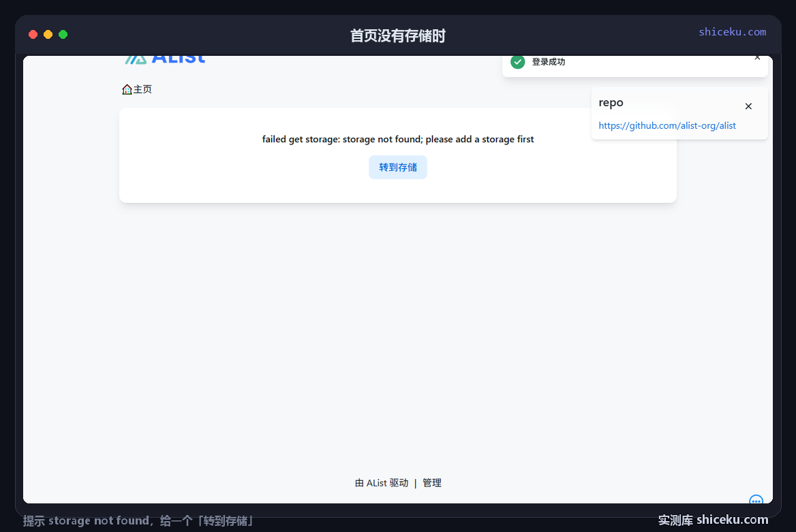The image size is (796, 532).
Task: Click the AList logo
Action: (x=165, y=60)
